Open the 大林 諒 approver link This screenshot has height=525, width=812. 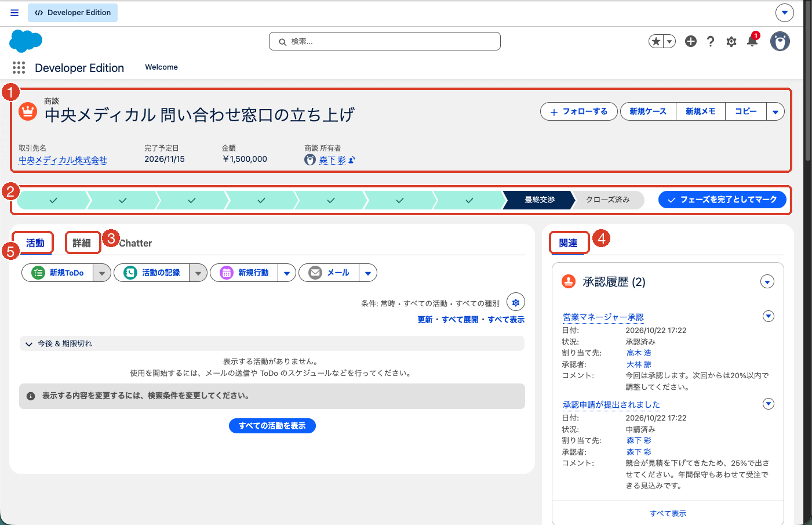[x=639, y=364]
